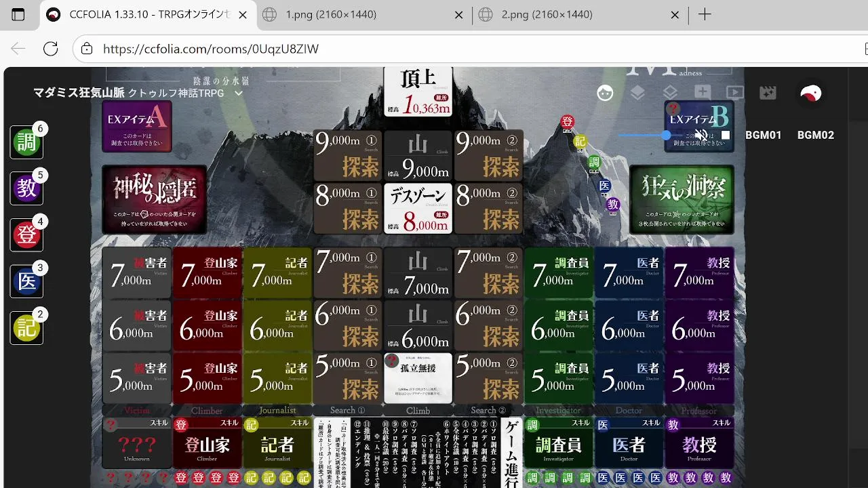Select the 9,000m ② 探索 card
The height and width of the screenshot is (488, 868).
[489, 155]
